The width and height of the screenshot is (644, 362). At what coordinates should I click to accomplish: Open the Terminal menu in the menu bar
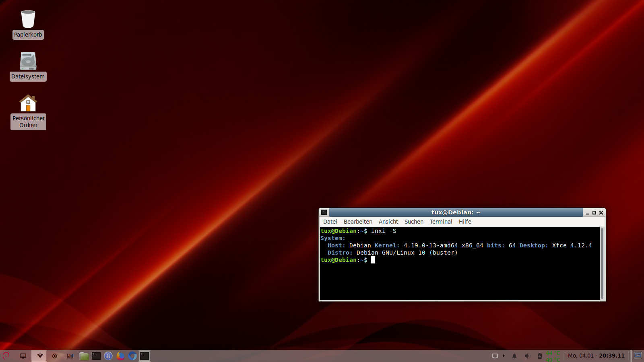(441, 222)
